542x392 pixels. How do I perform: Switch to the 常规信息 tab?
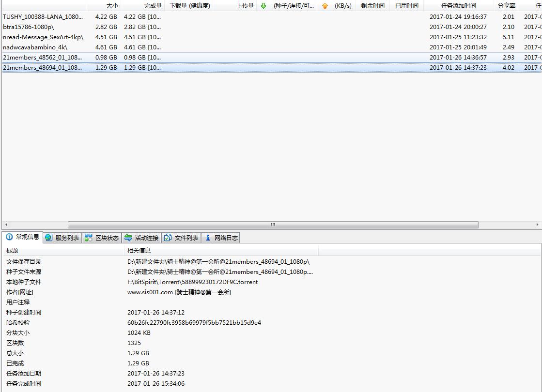point(23,237)
